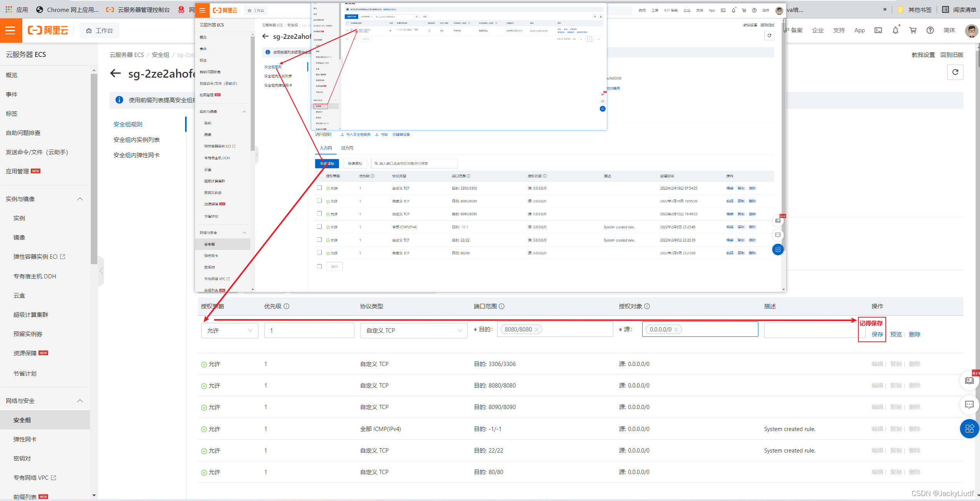Click the notification bell icon

point(895,30)
